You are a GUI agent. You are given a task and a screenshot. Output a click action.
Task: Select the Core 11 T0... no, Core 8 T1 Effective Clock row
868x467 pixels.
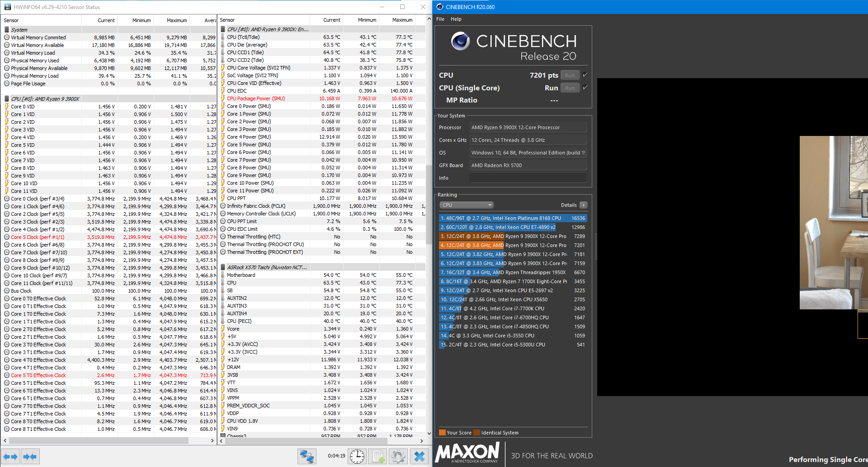109,429
